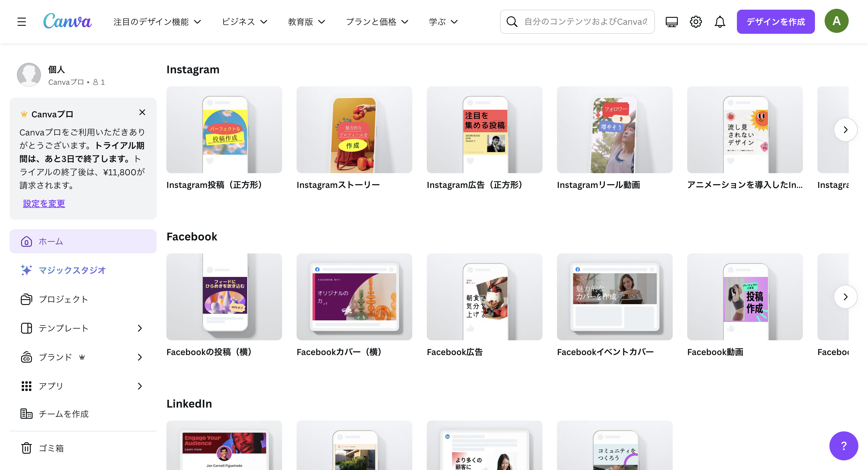
Task: Open Facebookカバー（横） thumbnail
Action: [354, 297]
